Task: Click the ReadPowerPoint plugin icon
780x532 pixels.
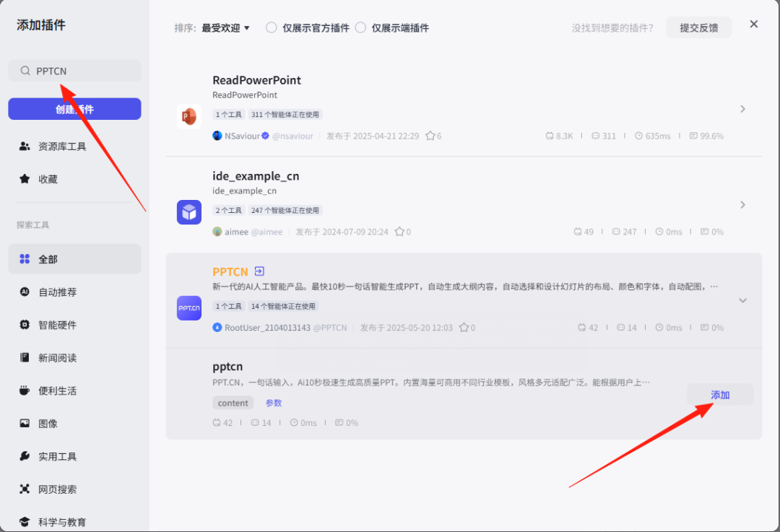Action: [189, 116]
